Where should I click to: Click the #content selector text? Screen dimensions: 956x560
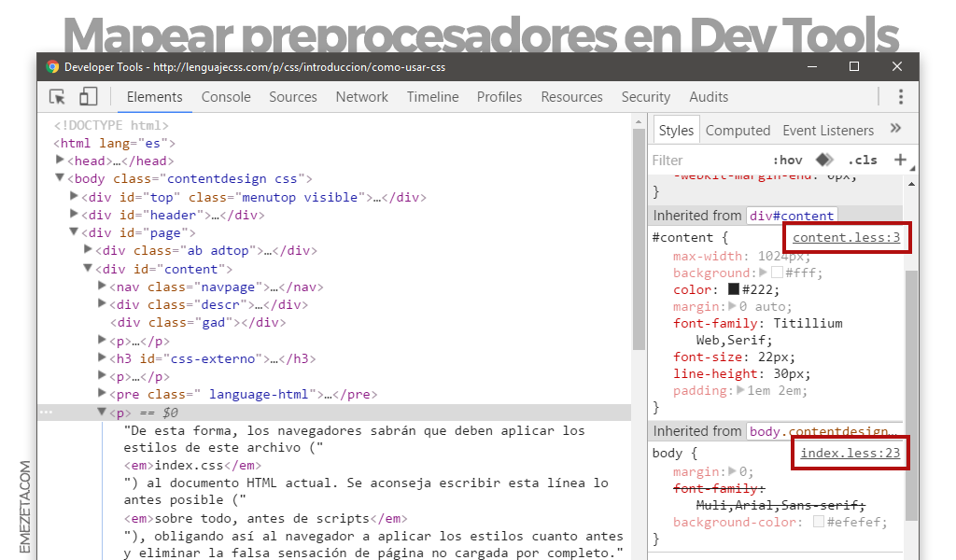(682, 238)
